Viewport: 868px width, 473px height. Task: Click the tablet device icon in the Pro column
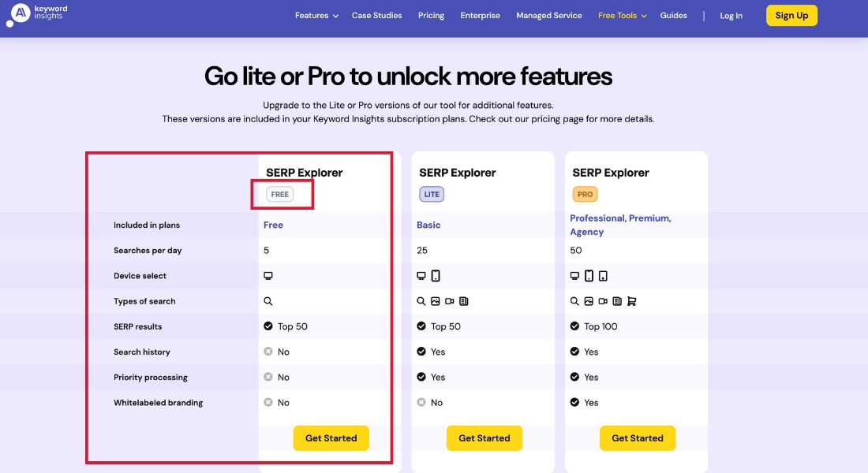coord(603,275)
